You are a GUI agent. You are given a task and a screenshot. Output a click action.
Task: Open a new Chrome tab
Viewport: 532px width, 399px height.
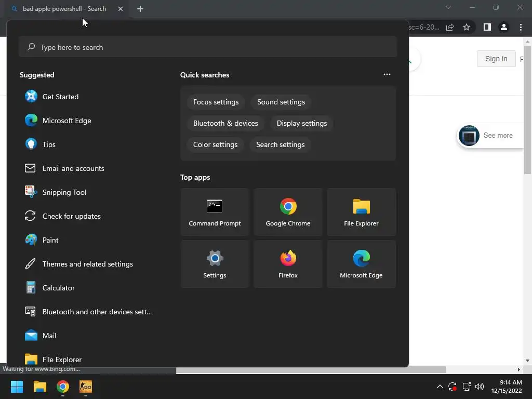(x=140, y=9)
